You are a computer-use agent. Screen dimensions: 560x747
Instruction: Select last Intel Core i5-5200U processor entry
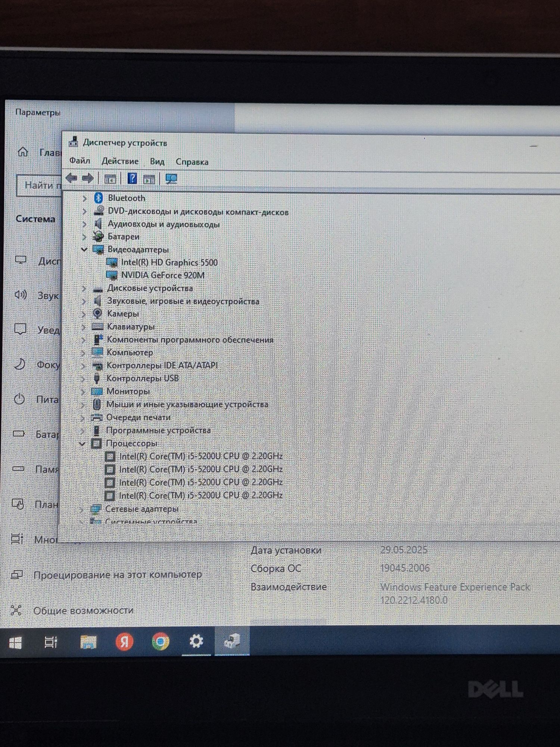pos(201,495)
